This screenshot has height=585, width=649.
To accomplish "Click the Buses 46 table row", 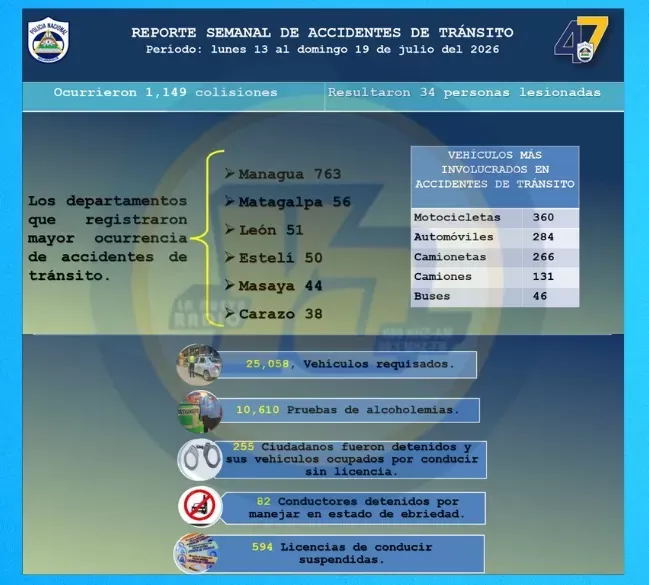I will click(495, 296).
